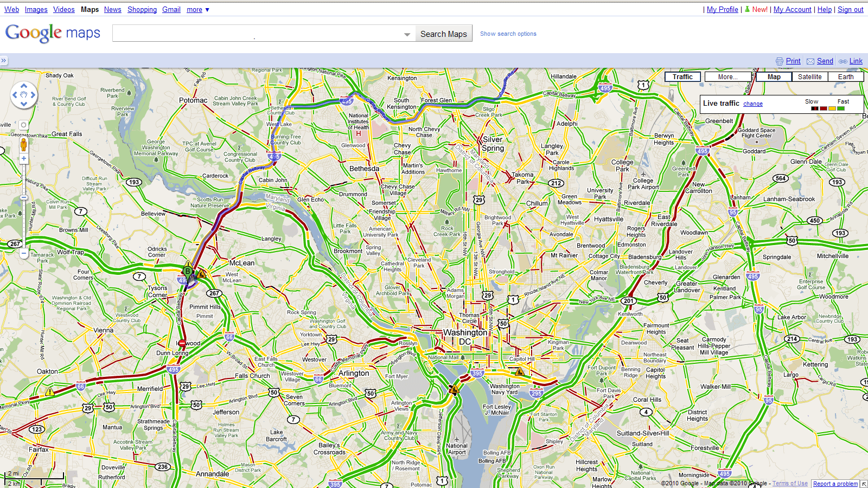Open the More... layers dropdown

[x=728, y=77]
